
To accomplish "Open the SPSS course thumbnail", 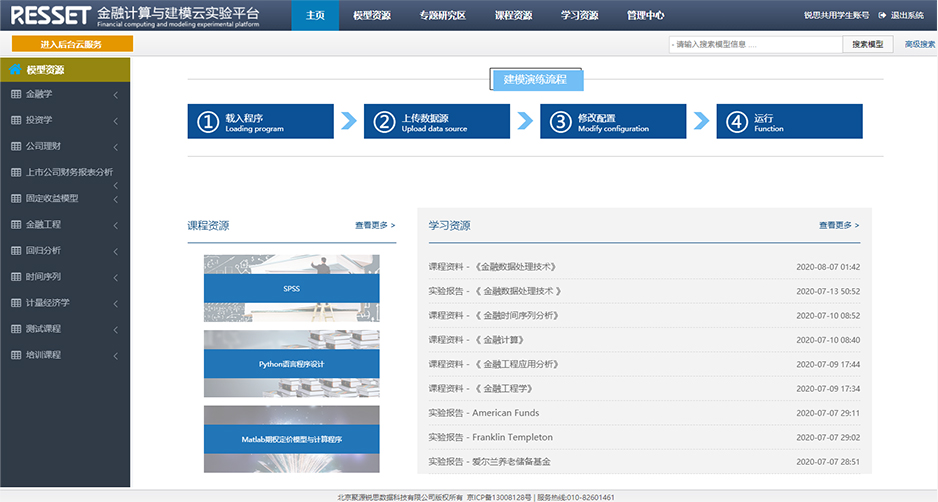I will pos(291,288).
